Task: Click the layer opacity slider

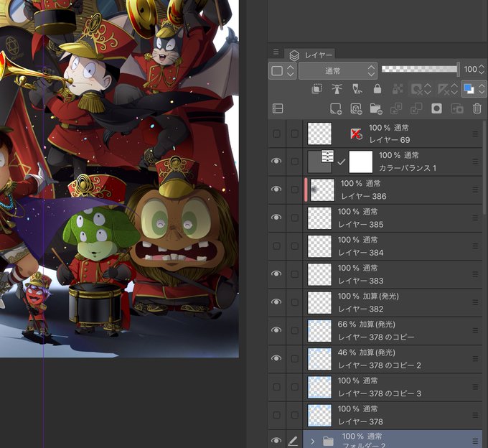Action: 421,69
